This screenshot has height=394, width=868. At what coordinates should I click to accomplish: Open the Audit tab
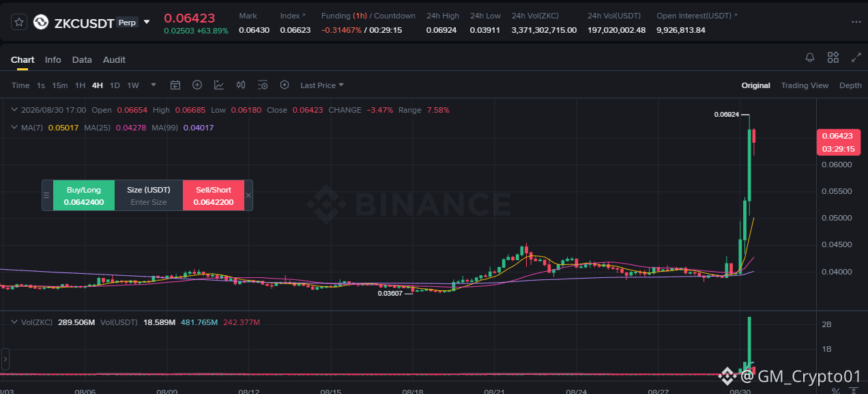114,59
